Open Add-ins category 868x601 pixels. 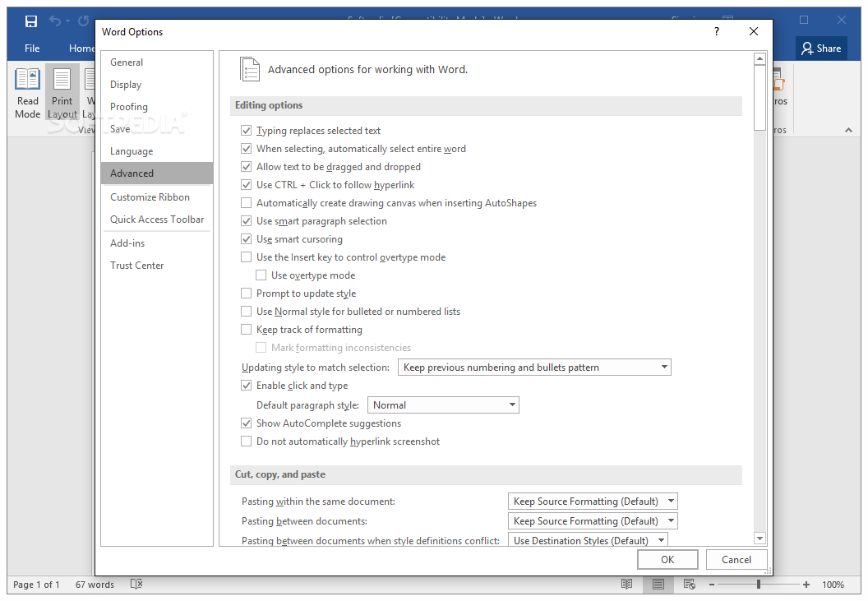tap(157, 243)
